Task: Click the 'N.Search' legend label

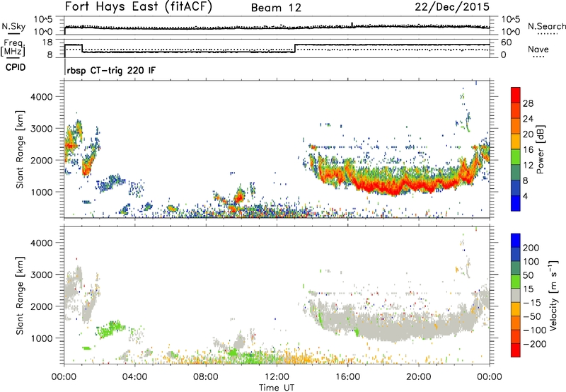Action: (x=547, y=26)
